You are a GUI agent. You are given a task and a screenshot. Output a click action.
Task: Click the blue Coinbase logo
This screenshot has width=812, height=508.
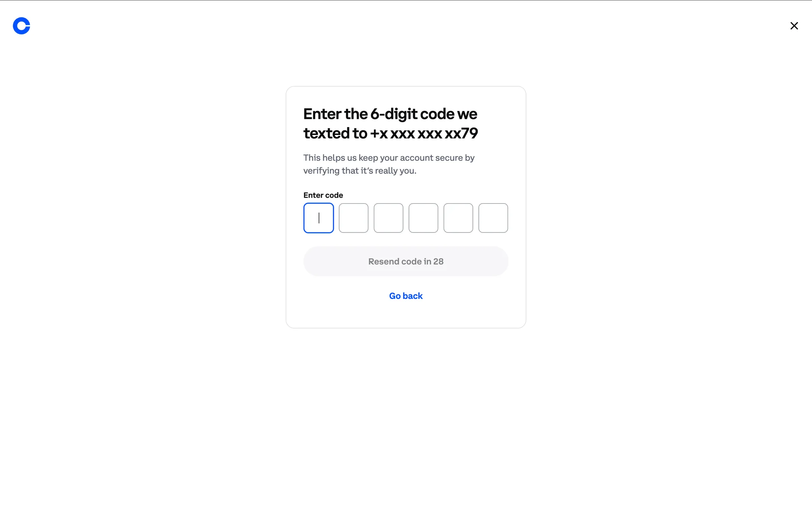[22, 26]
